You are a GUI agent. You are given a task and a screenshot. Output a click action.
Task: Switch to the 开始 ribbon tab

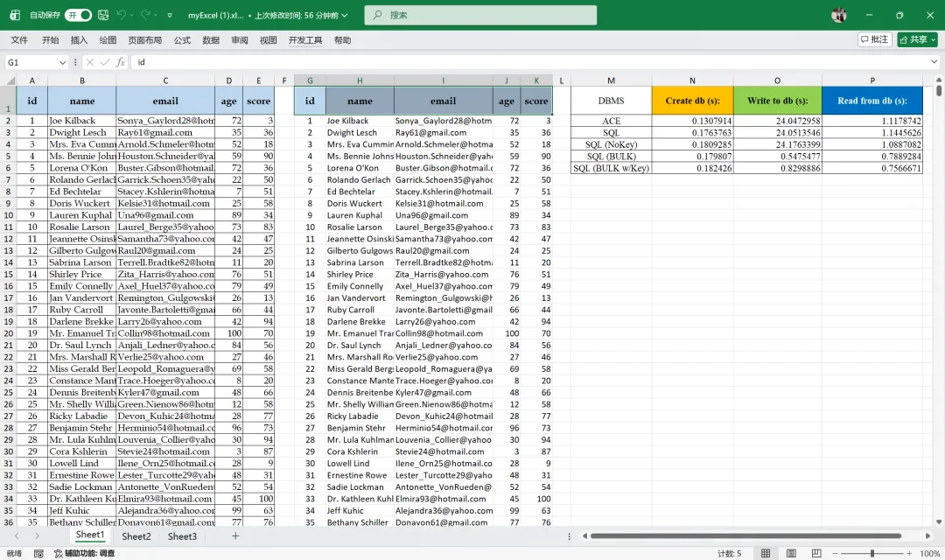(50, 39)
